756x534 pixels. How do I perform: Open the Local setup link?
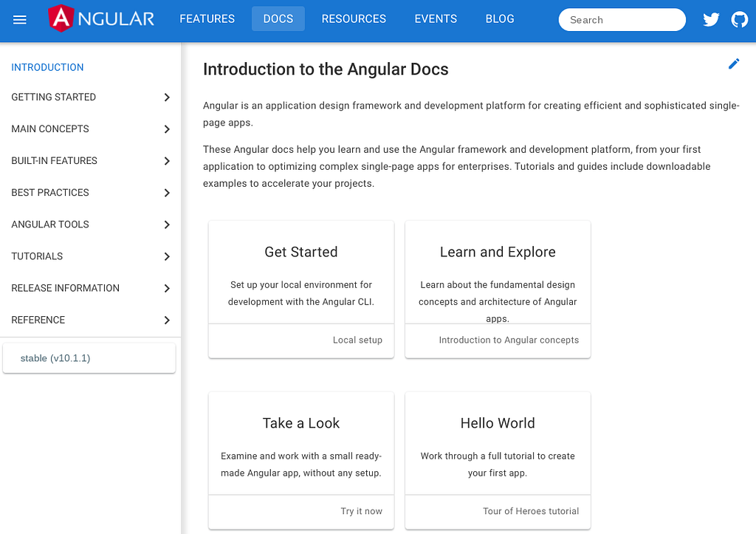tap(357, 340)
